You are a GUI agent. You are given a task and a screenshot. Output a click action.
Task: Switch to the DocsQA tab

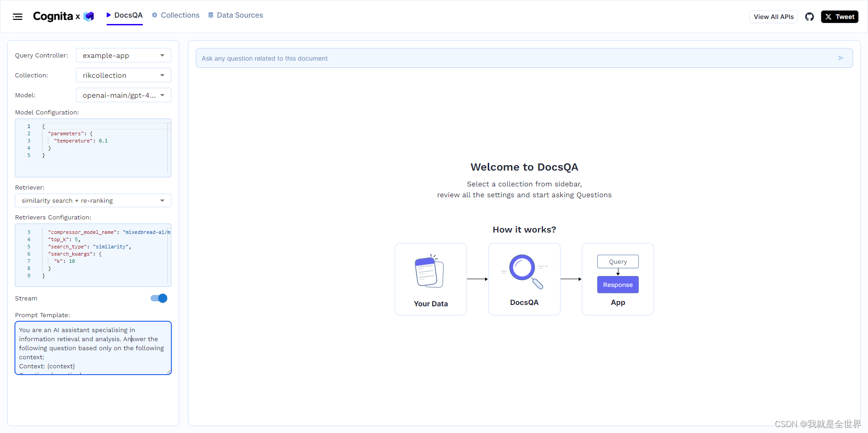pos(125,15)
